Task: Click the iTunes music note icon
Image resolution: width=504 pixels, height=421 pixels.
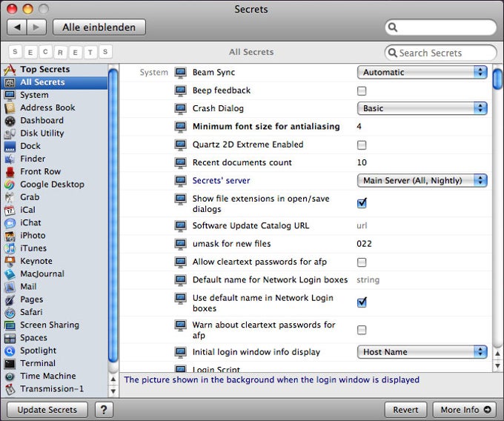Action: [x=10, y=248]
